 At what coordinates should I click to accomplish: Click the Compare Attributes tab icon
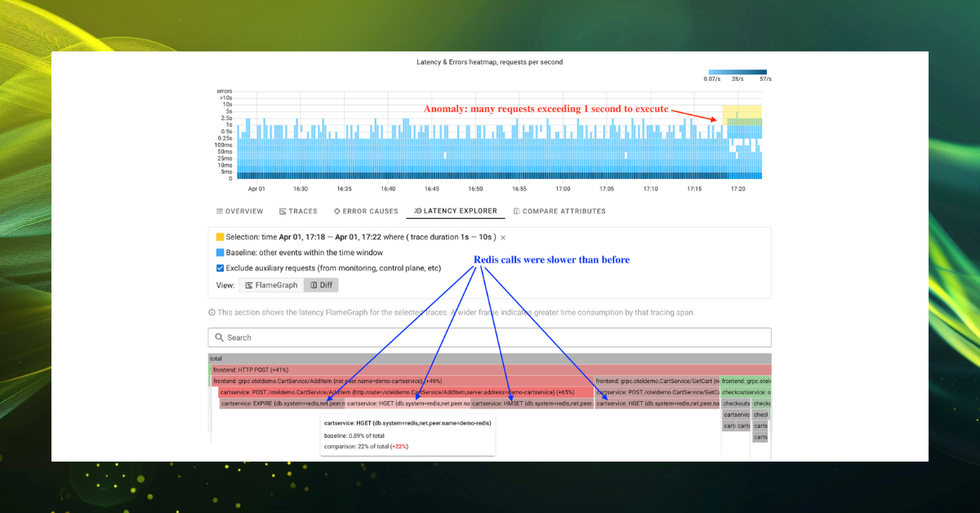[x=516, y=212]
